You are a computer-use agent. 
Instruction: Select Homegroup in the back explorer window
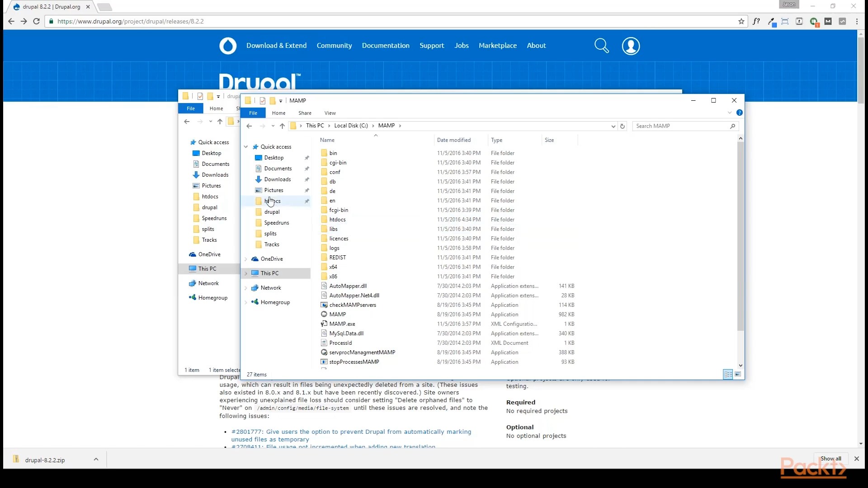coord(212,298)
